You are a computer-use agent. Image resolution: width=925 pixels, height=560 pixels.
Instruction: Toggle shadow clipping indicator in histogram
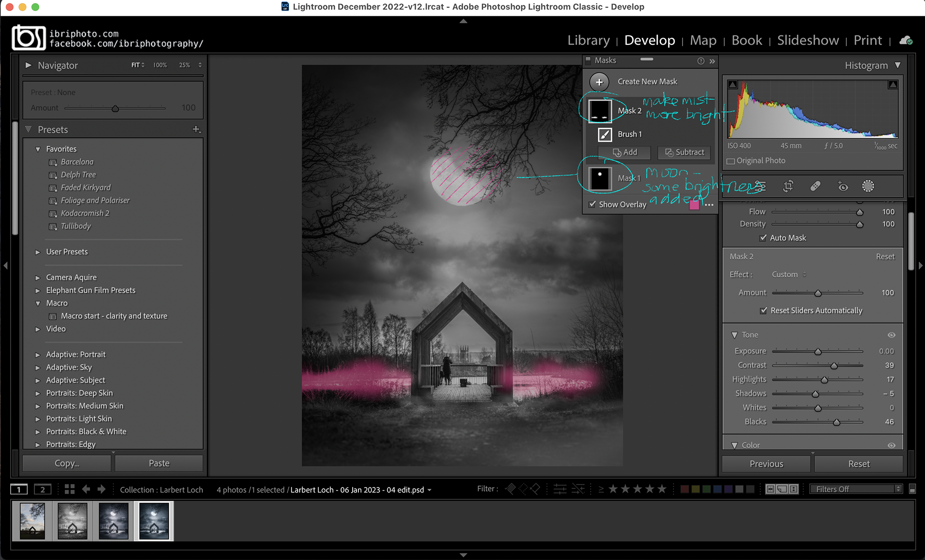point(733,85)
